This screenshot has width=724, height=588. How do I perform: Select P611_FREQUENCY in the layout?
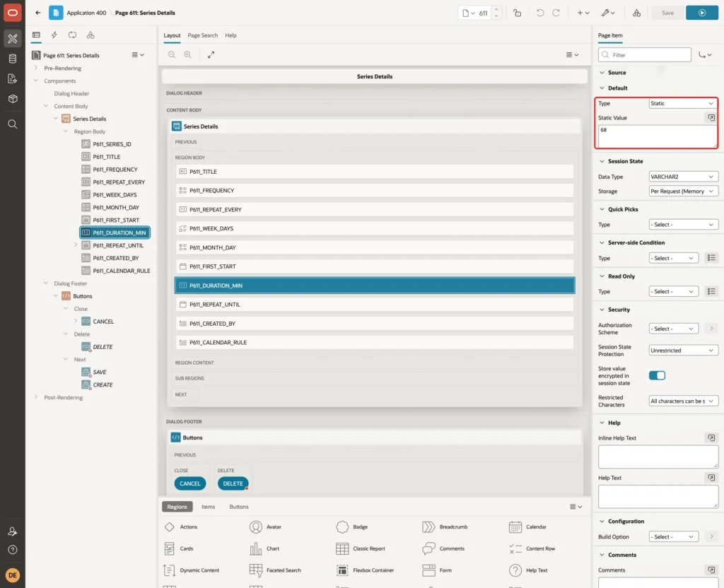(375, 191)
